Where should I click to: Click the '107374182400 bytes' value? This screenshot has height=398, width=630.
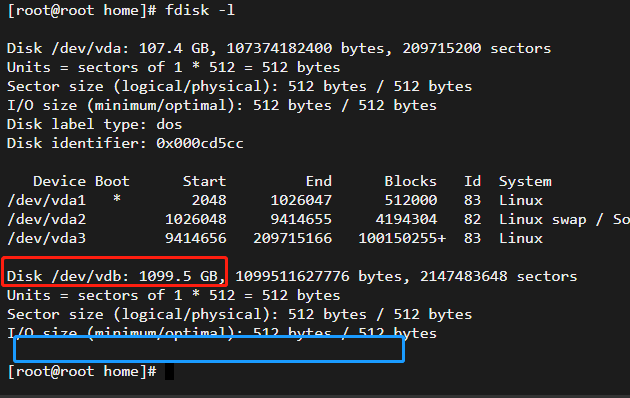pos(305,49)
